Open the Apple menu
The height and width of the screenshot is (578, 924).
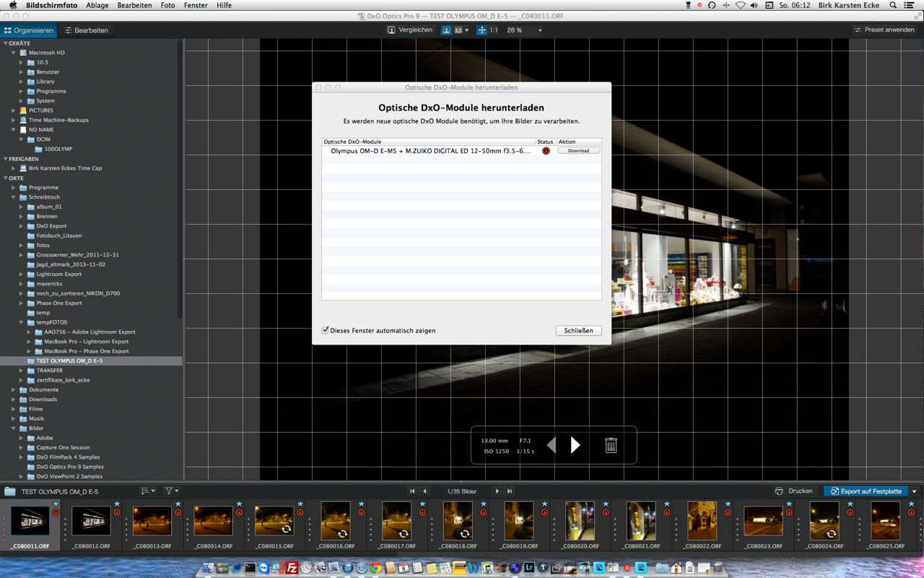coord(12,5)
